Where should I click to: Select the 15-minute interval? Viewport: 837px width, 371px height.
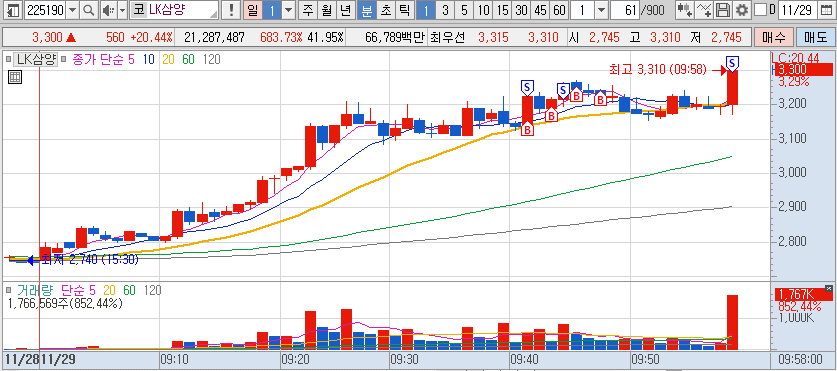click(x=502, y=10)
